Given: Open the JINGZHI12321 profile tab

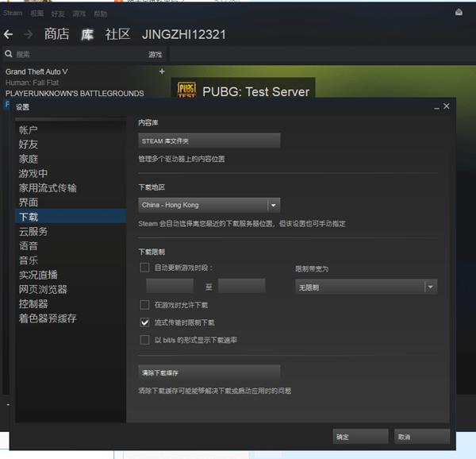Looking at the screenshot, I should (184, 34).
